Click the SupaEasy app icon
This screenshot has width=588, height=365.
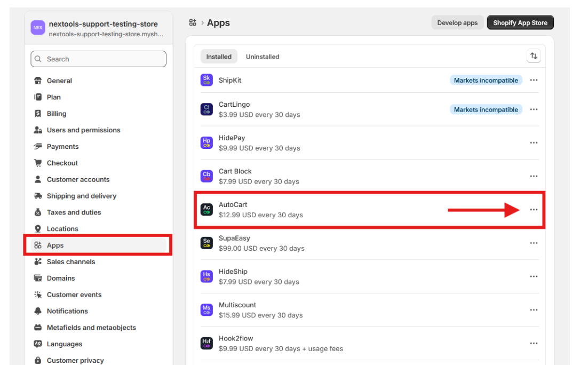coord(206,243)
